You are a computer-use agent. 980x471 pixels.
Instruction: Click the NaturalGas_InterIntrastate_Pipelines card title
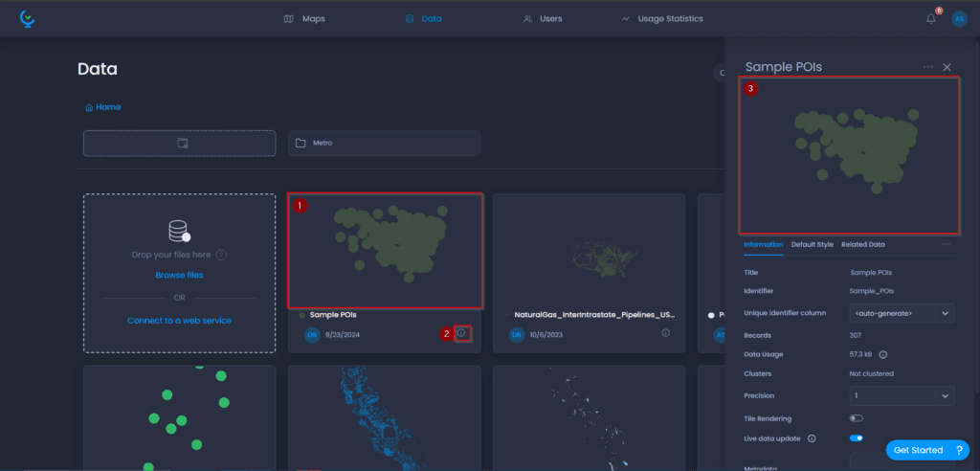[x=594, y=315]
